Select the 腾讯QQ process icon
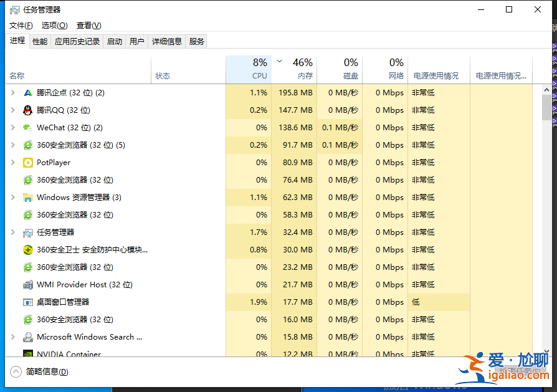The height and width of the screenshot is (392, 557). point(27,110)
